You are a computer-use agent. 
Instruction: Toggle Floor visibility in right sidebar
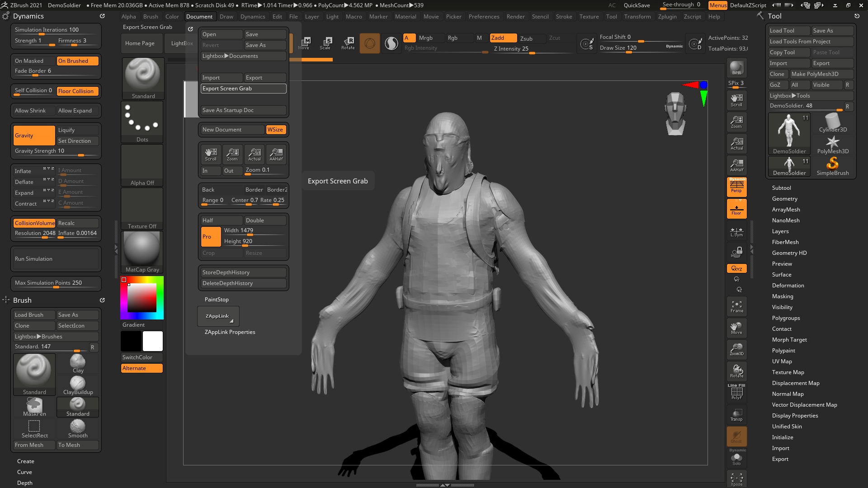click(736, 209)
